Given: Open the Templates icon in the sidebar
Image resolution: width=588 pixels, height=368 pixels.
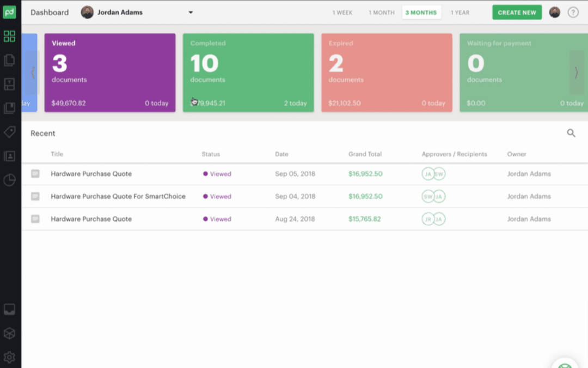Looking at the screenshot, I should (9, 84).
